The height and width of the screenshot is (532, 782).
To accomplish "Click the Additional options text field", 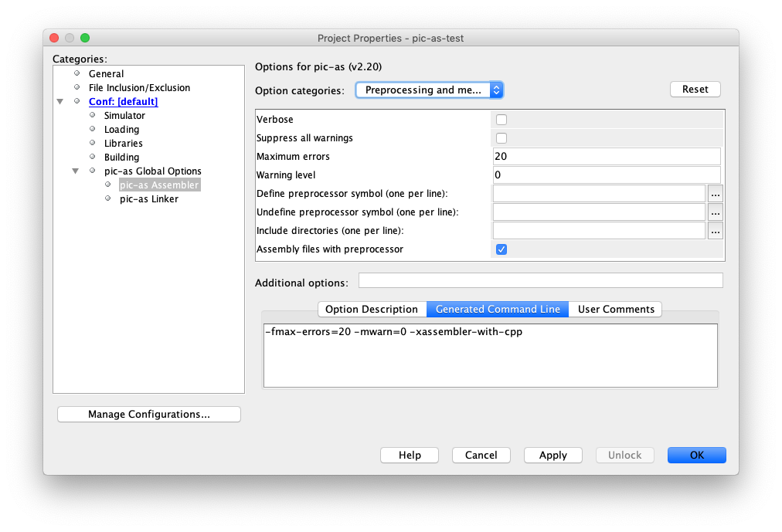I will point(540,280).
